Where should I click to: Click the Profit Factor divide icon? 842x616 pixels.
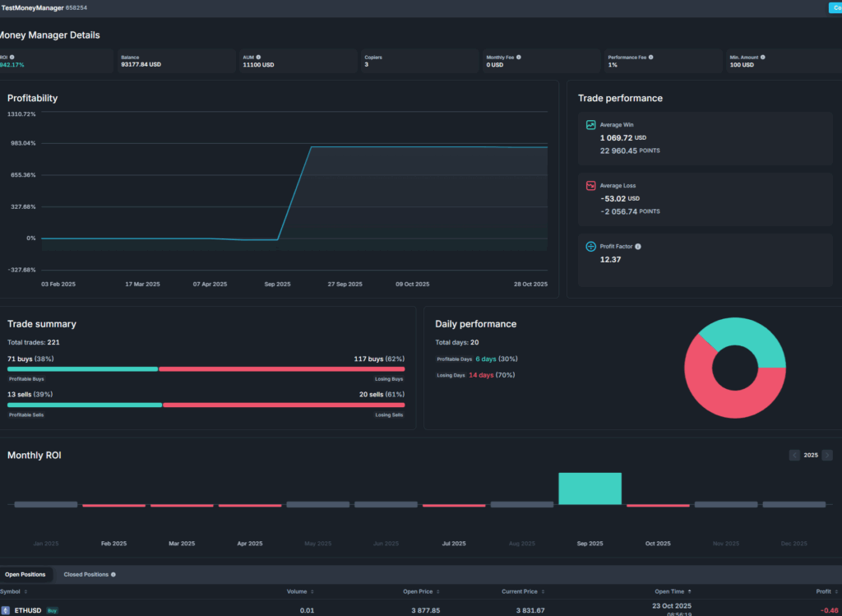pyautogui.click(x=590, y=247)
